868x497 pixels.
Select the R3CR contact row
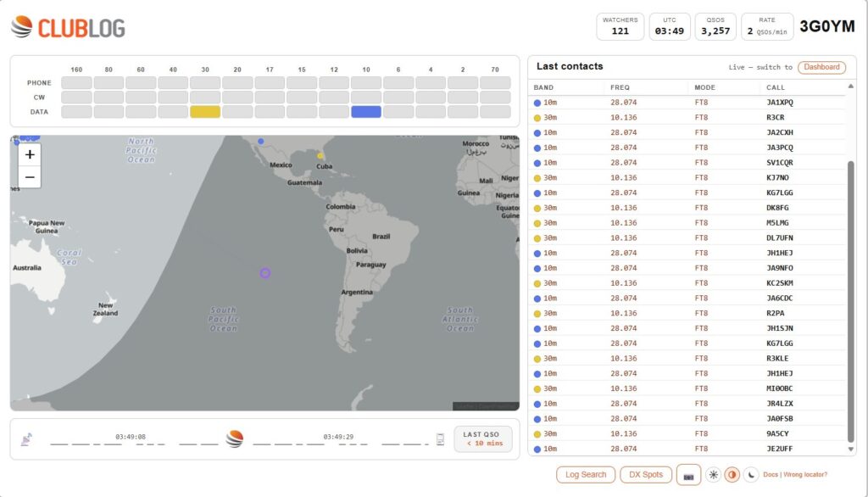point(687,117)
